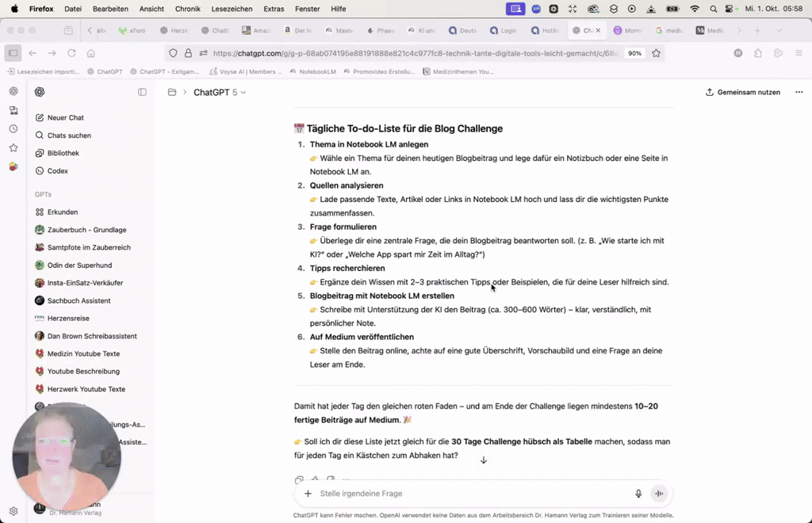
Task: Open the ChatGPT 5 model dropdown
Action: (x=218, y=92)
